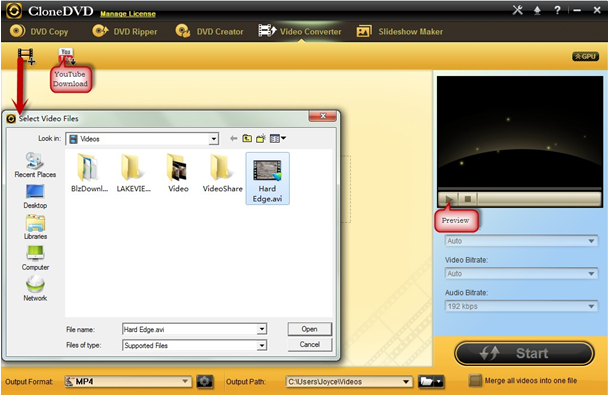Open the Output Format MP4 dropdown
Screen dimensions: 608x395
[128, 381]
